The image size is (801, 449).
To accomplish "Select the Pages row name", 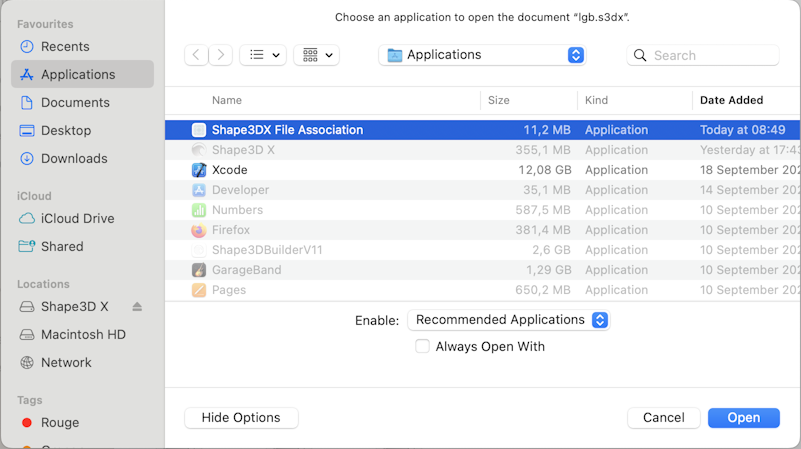I will coord(229,290).
